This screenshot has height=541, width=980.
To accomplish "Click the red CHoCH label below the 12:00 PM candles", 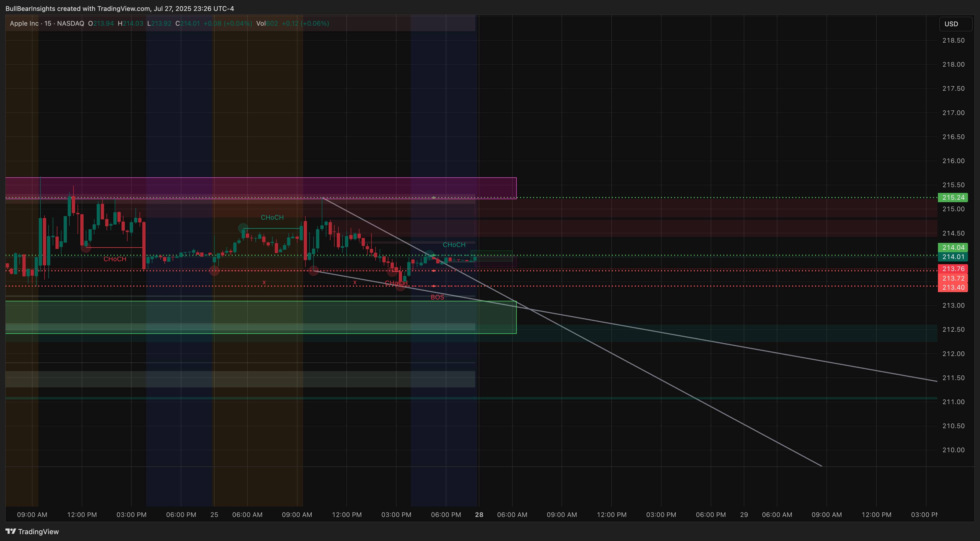I will tap(115, 259).
